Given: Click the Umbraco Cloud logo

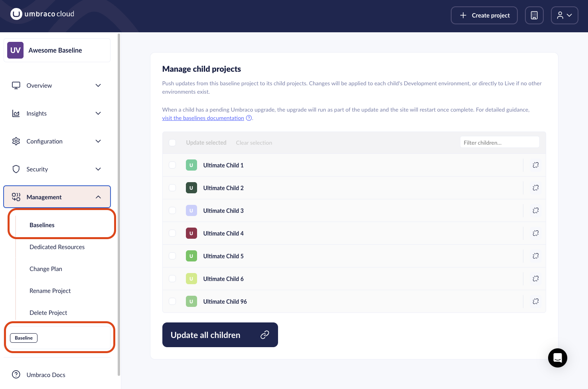Looking at the screenshot, I should 42,14.
